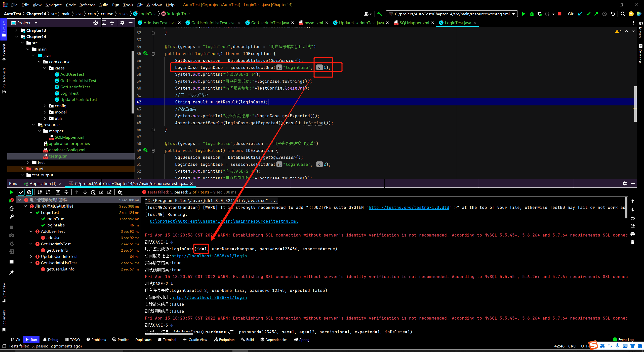
Task: Hide the Project panel
Action: [x=130, y=23]
